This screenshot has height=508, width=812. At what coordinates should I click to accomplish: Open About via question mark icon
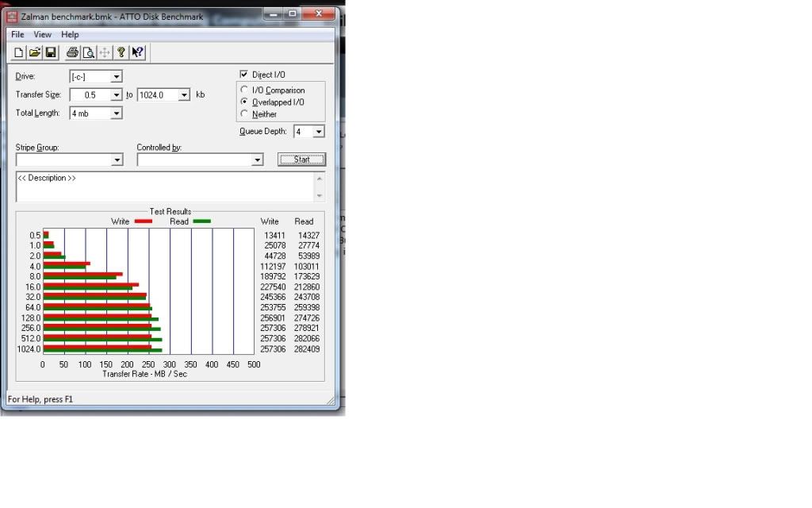click(x=121, y=52)
